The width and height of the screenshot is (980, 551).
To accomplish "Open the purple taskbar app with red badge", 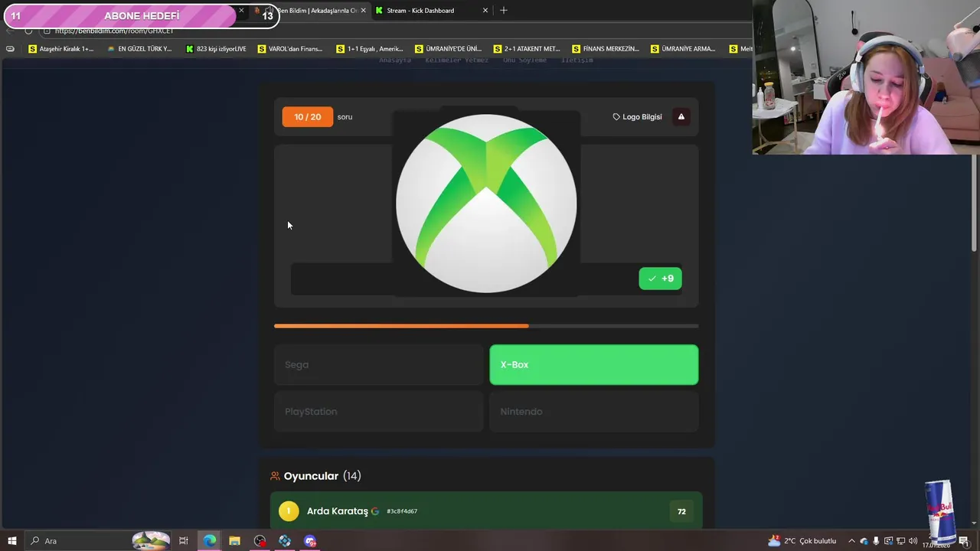I will (310, 541).
